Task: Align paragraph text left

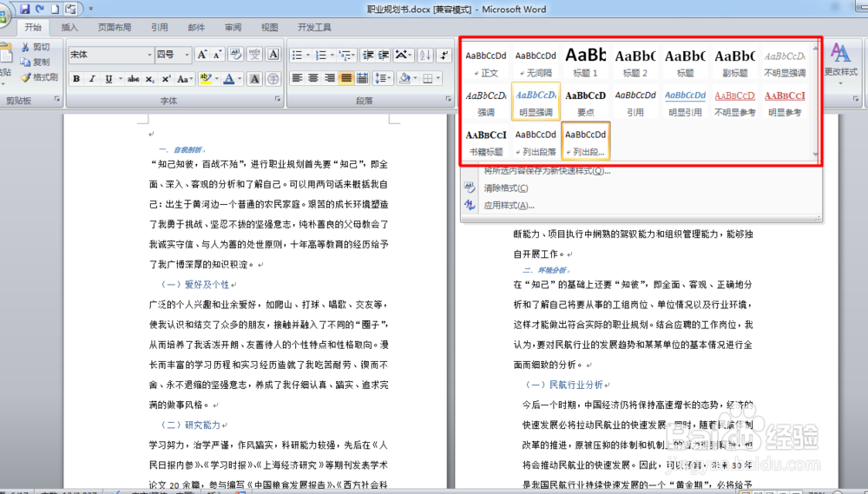Action: click(x=297, y=79)
